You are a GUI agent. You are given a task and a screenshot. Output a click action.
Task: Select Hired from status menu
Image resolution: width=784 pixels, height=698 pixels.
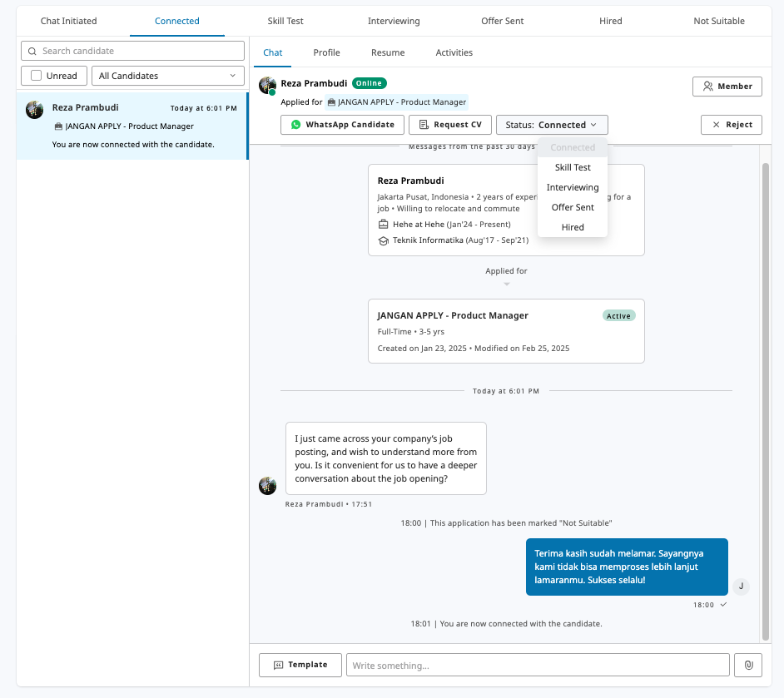pos(573,227)
